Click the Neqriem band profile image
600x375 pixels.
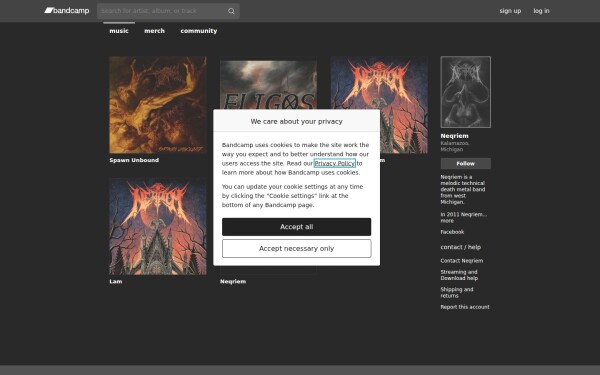point(465,92)
